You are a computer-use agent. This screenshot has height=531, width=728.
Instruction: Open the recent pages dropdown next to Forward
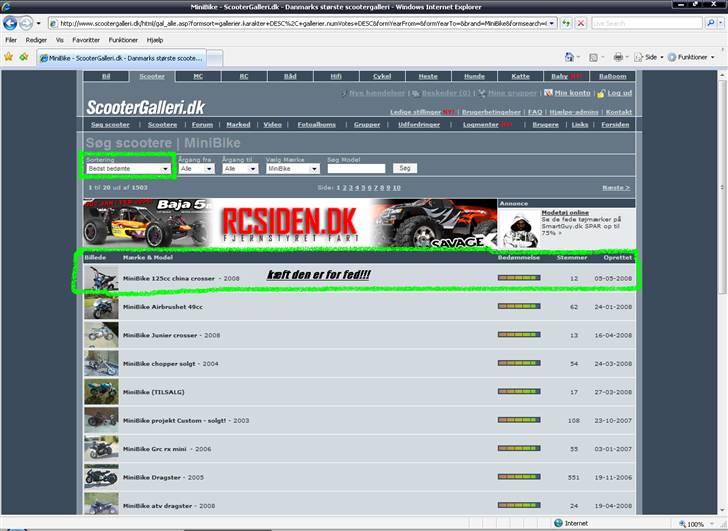[39, 23]
